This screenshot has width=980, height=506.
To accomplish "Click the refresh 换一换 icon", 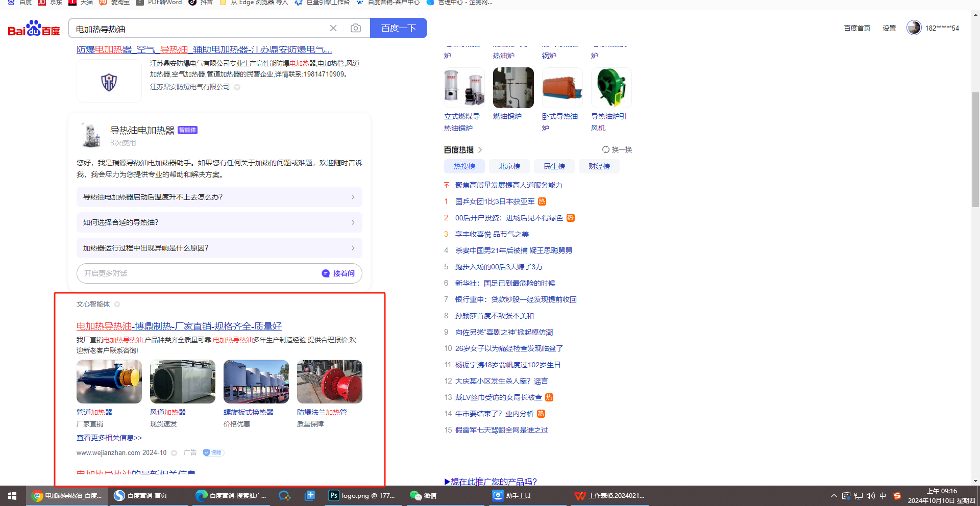I will (x=606, y=149).
